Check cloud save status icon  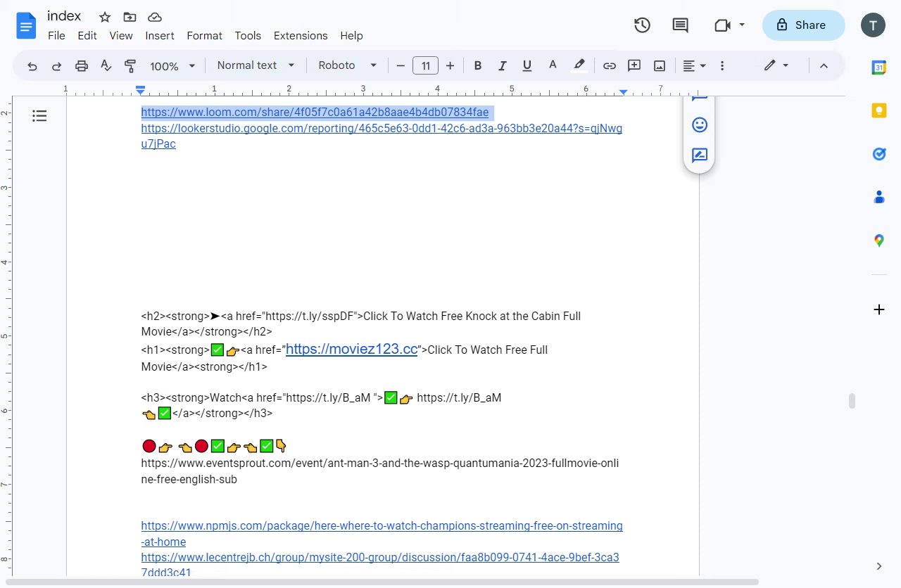155,17
